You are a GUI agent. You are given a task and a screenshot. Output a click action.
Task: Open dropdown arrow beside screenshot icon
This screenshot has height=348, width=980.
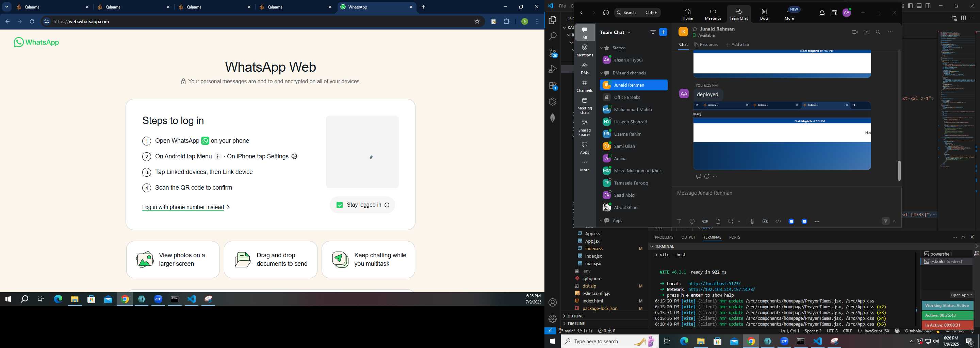[739, 222]
